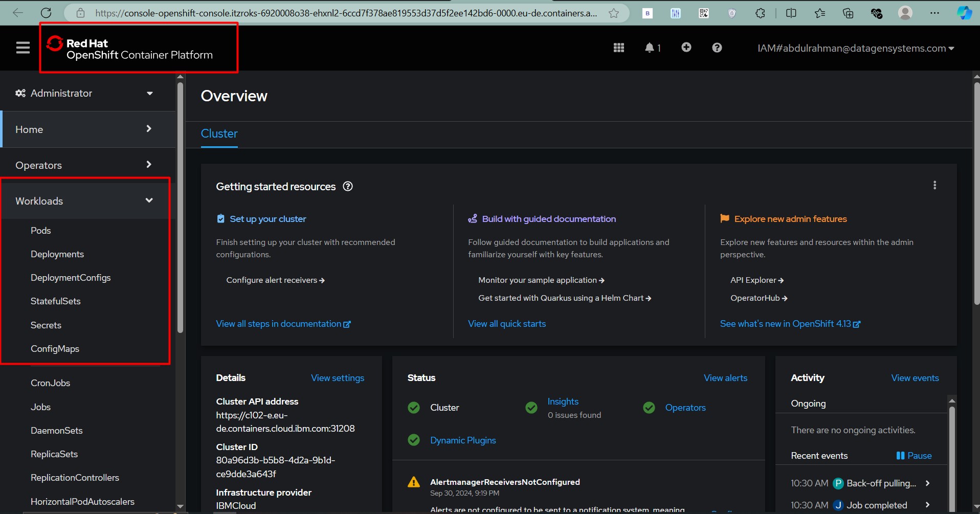Pause the recent events stream

(914, 456)
